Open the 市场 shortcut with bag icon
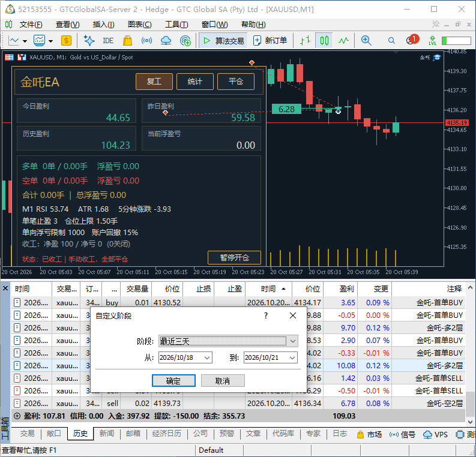 tap(369, 434)
